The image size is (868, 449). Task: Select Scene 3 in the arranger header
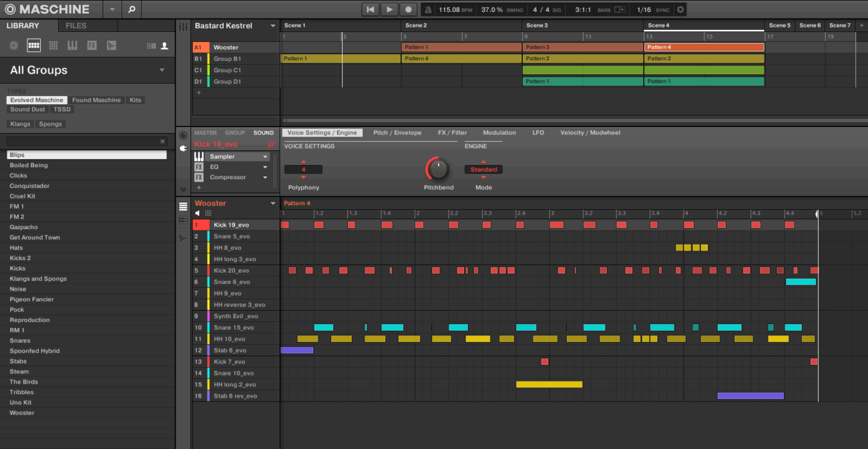[582, 25]
